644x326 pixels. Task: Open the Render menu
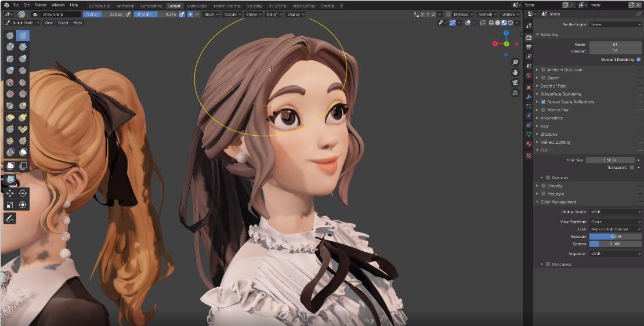[x=40, y=5]
